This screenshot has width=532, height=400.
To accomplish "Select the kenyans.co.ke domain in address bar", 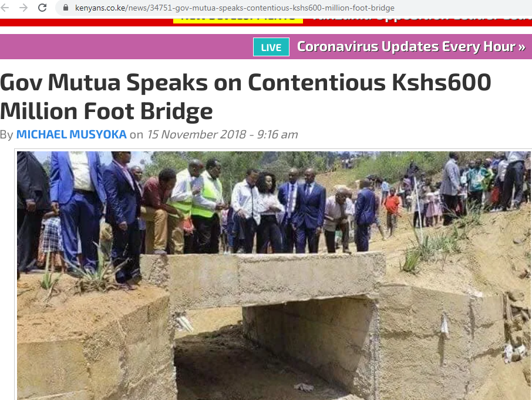I will [x=100, y=8].
